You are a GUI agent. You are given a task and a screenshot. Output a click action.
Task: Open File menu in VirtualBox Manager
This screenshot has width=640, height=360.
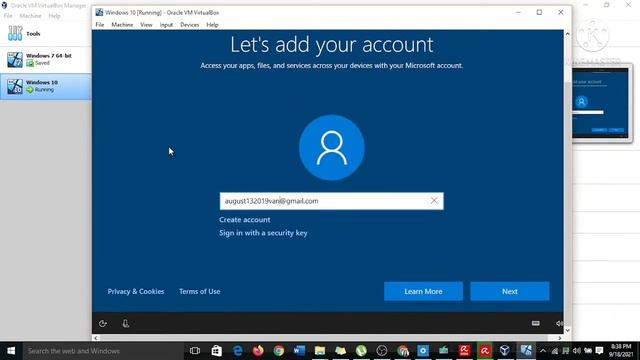(x=8, y=16)
